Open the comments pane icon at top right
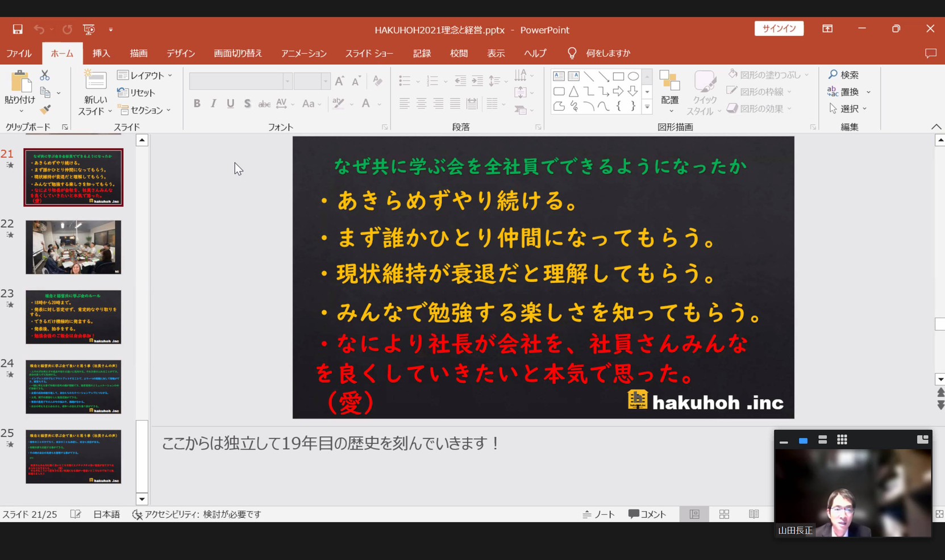Screen dimensions: 945x560 (931, 53)
